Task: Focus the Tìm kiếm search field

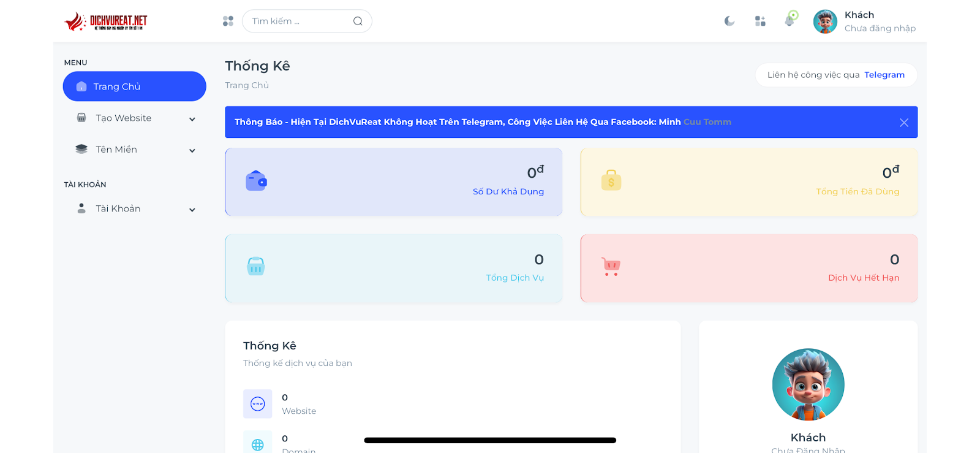Action: [299, 21]
